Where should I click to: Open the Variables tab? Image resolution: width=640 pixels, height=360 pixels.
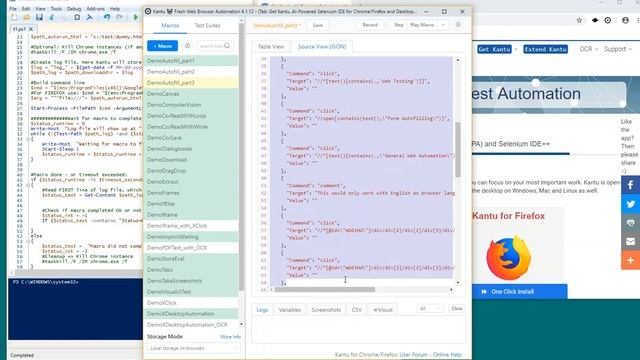pyautogui.click(x=290, y=310)
